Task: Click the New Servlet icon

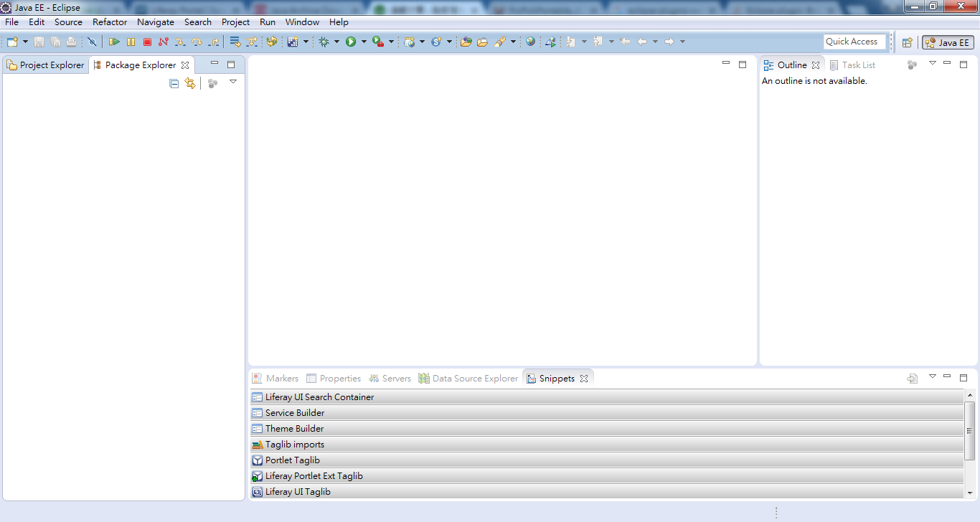Action: pos(436,42)
